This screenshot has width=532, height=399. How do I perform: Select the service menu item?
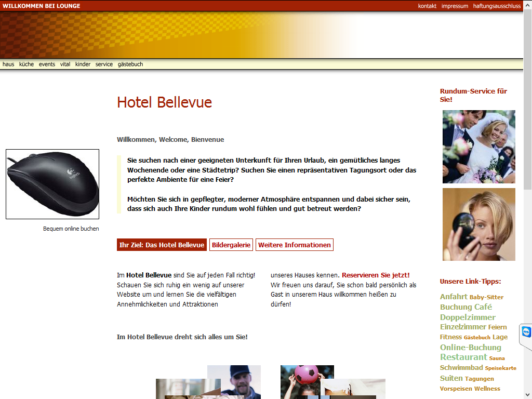[x=104, y=64]
